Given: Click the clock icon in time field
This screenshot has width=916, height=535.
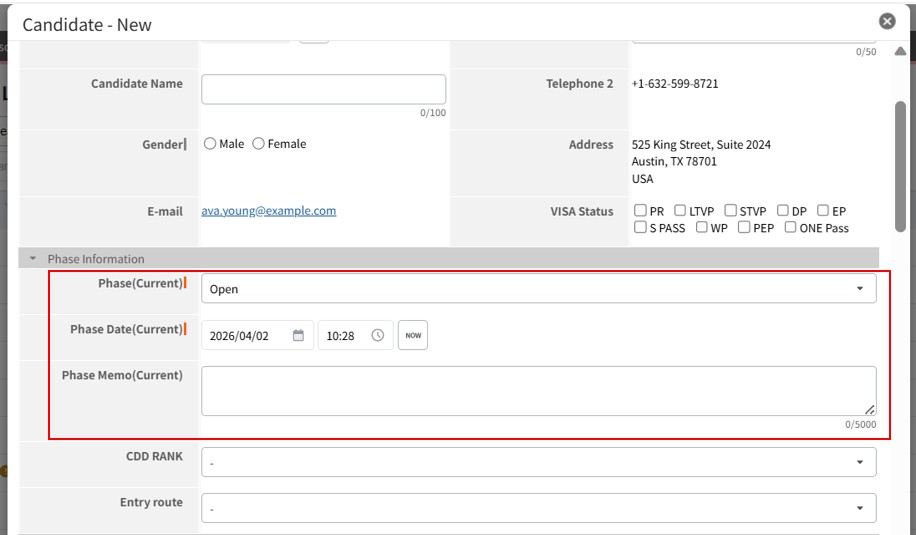Looking at the screenshot, I should pyautogui.click(x=377, y=336).
